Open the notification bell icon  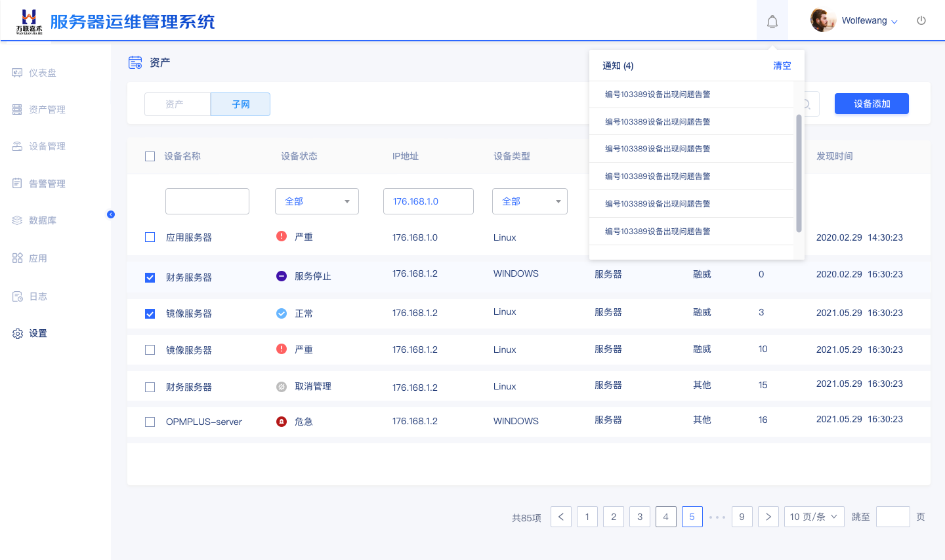pyautogui.click(x=772, y=22)
